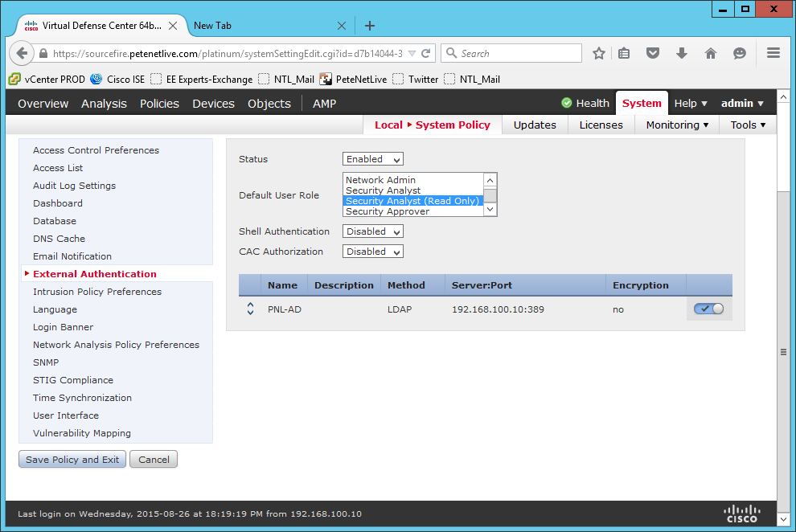Expand the Help menu
The width and height of the screenshot is (796, 532).
pos(691,103)
